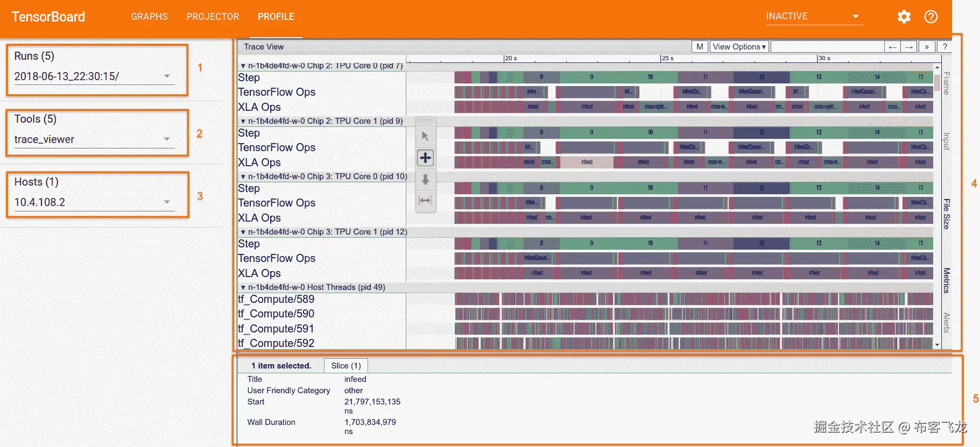Click step 9 block in pid 7 Step row
This screenshot has height=447, width=980.
591,77
